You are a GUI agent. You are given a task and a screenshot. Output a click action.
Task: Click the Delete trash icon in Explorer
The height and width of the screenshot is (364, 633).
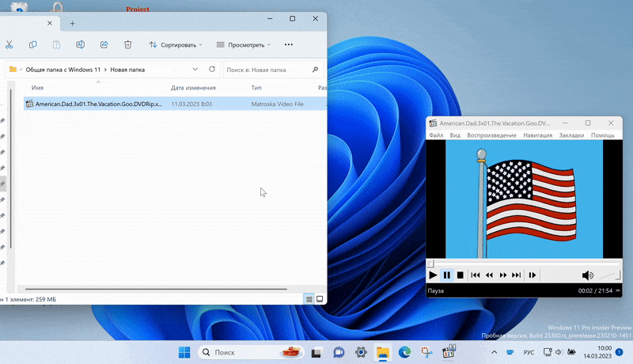127,45
